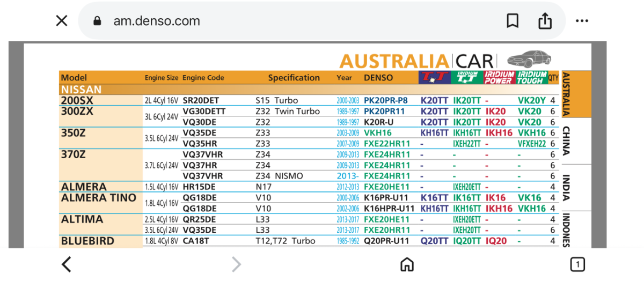Tap the padlock security icon
Viewport: 644px width, 296px height.
point(97,21)
